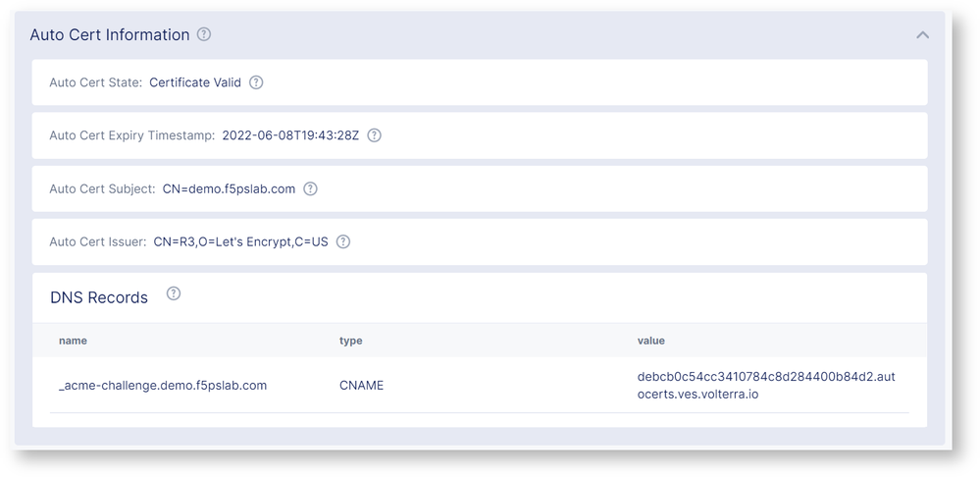Click the CNAME type cell
980x478 pixels.
(361, 385)
